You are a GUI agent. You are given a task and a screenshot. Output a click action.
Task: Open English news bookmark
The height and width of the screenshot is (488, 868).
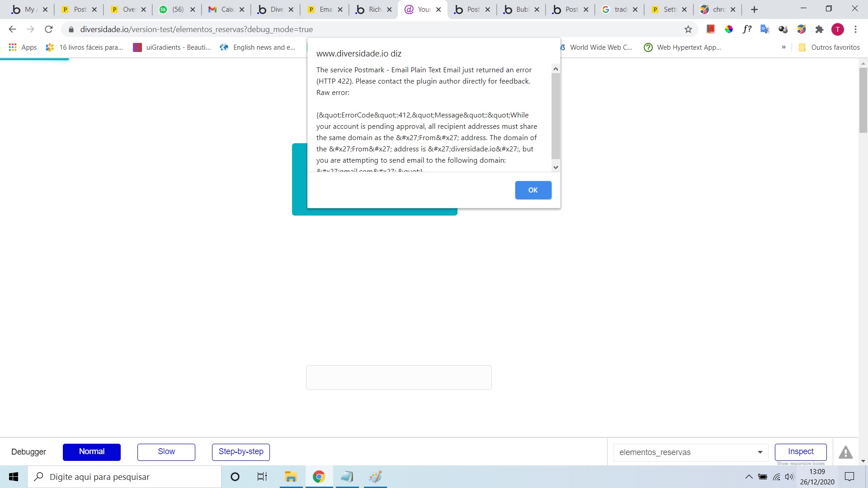257,47
